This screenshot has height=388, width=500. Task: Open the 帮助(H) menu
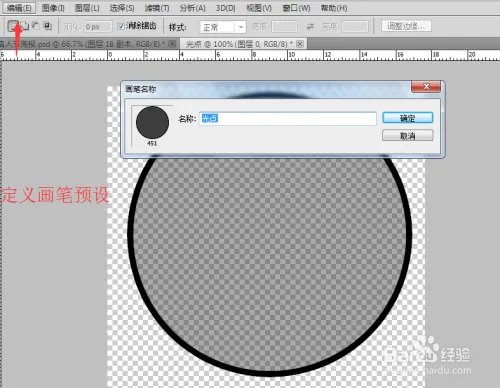coord(334,8)
